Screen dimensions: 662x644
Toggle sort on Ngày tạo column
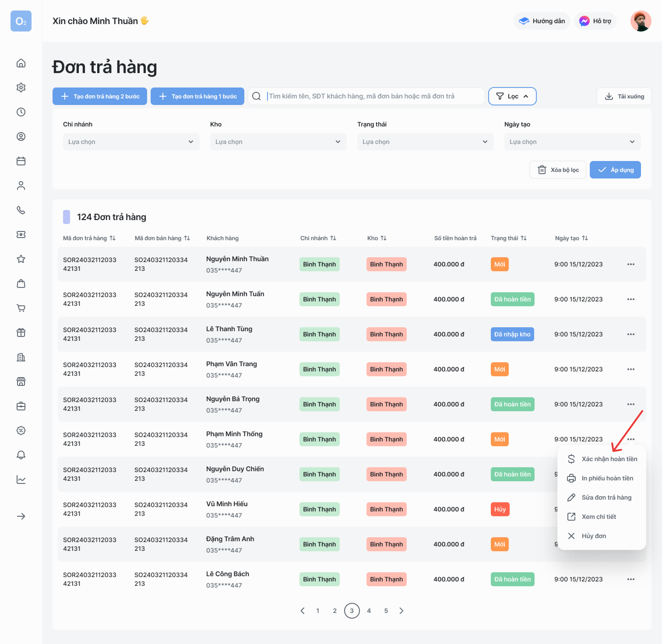(x=585, y=238)
